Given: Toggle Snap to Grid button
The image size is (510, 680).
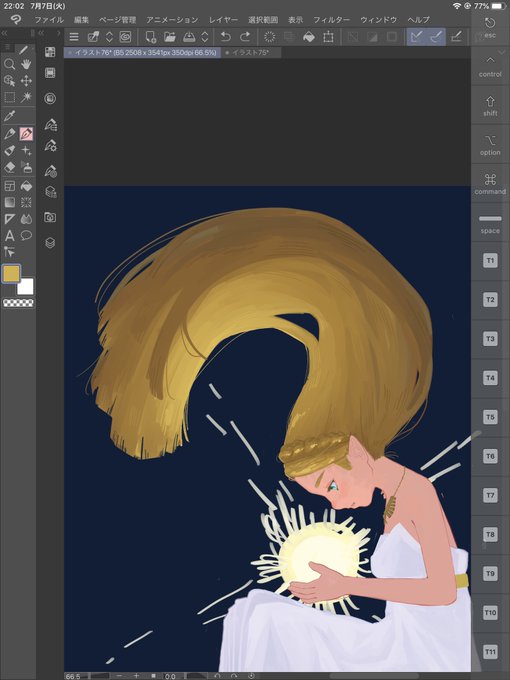Looking at the screenshot, I should click(x=455, y=37).
